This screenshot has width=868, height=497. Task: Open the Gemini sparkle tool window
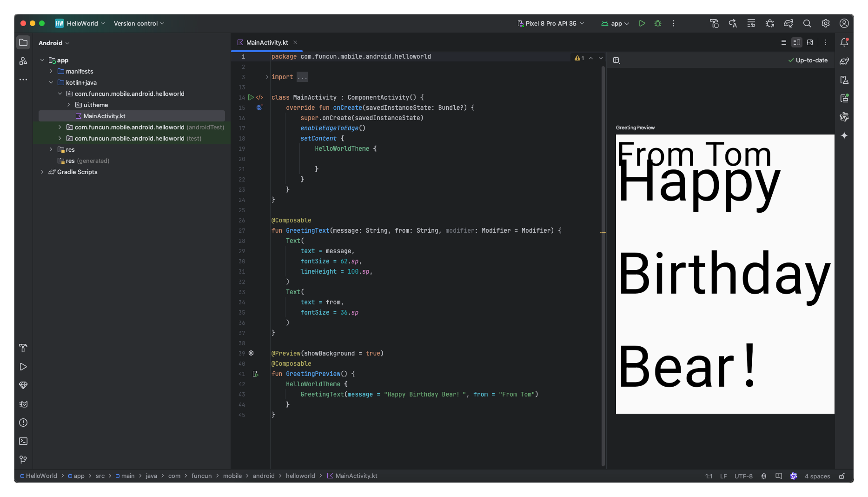(844, 135)
